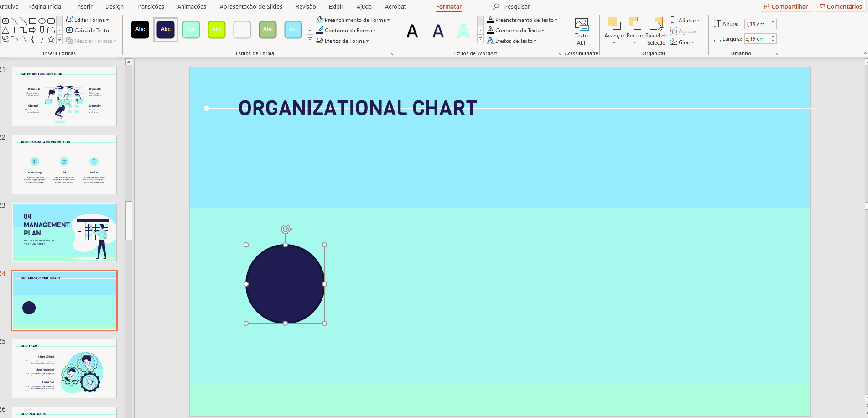This screenshot has width=868, height=418.
Task: Select the oval shape
Action: tap(42, 21)
